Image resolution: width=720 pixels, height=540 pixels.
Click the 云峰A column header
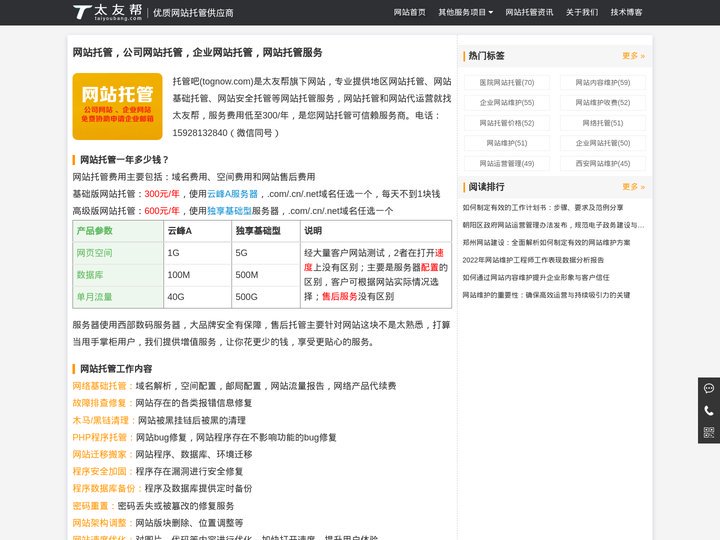point(197,231)
